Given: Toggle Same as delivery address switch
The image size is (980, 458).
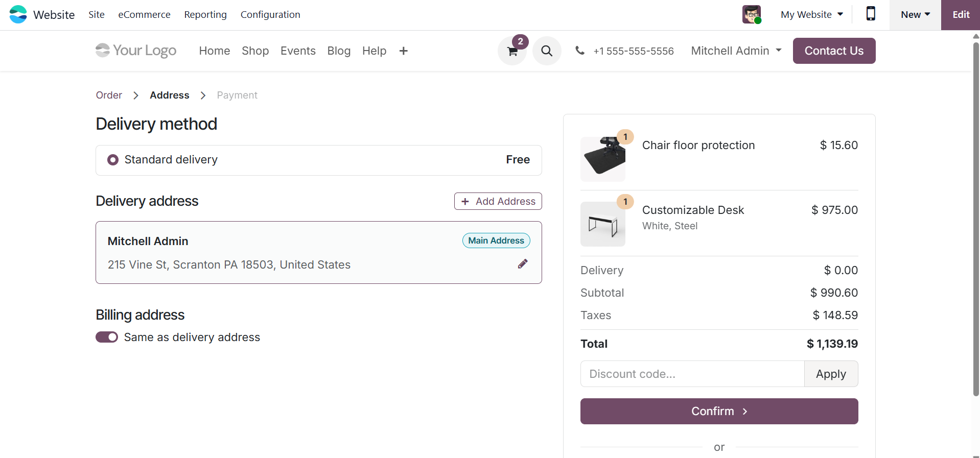Looking at the screenshot, I should click(x=107, y=338).
